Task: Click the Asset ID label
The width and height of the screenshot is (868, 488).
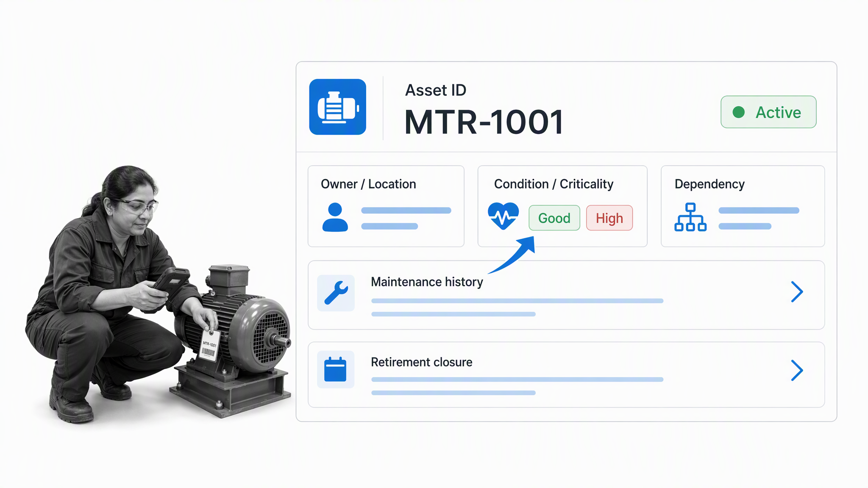Action: click(x=436, y=90)
